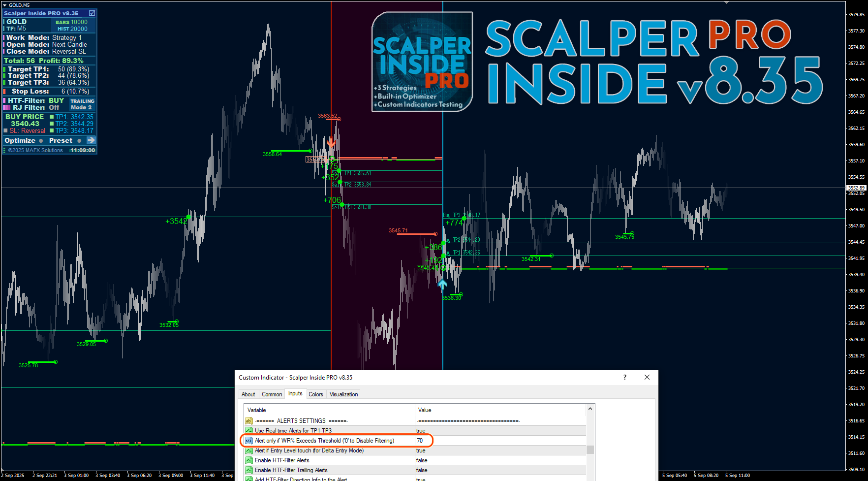This screenshot has width=868, height=481.
Task: Switch to the Common tab
Action: (x=272, y=394)
